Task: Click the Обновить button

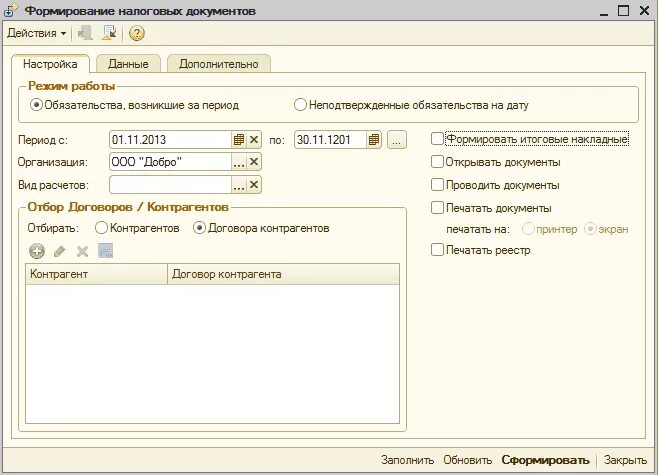Action: (467, 460)
